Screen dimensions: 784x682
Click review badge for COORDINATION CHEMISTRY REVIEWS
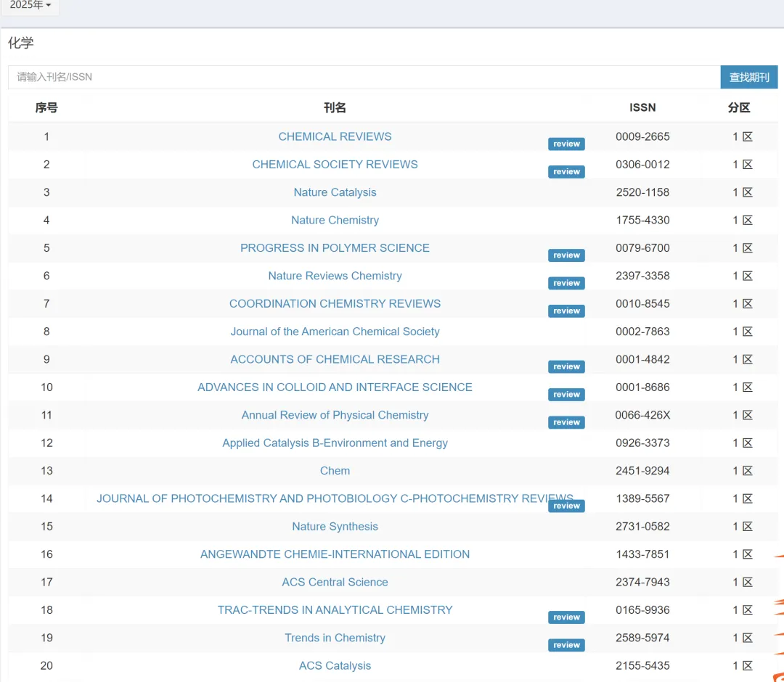(x=566, y=311)
